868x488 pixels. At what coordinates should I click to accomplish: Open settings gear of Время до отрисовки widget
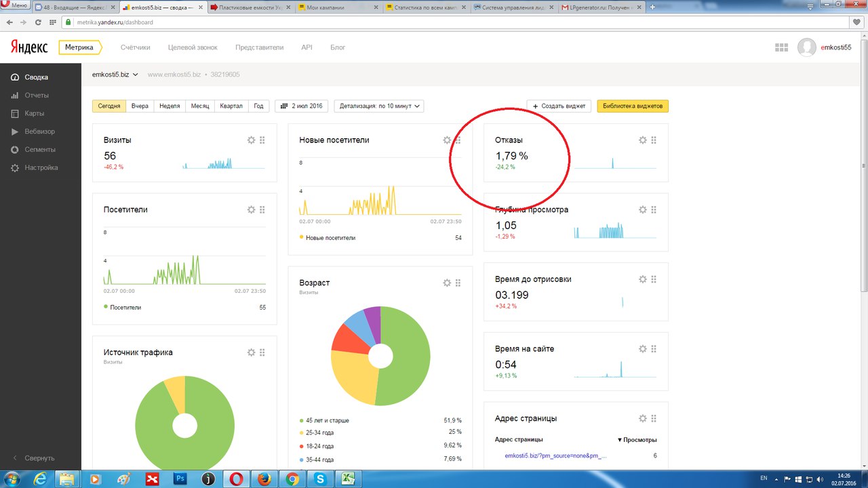(x=643, y=279)
